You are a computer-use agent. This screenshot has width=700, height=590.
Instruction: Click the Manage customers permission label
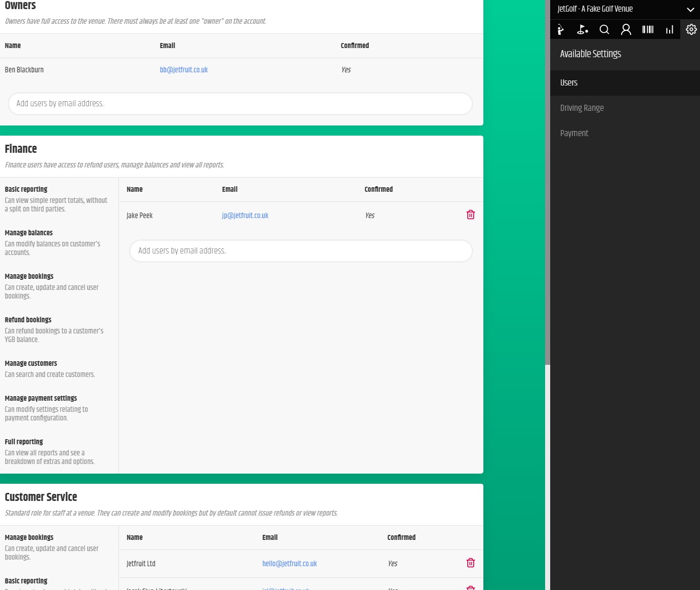[x=31, y=363]
